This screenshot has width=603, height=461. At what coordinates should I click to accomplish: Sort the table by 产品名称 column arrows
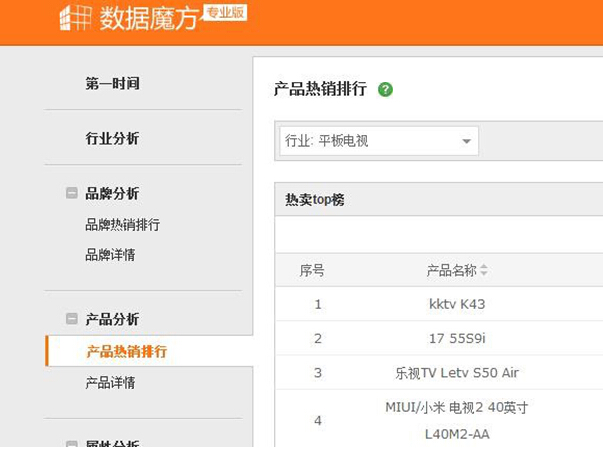(484, 270)
